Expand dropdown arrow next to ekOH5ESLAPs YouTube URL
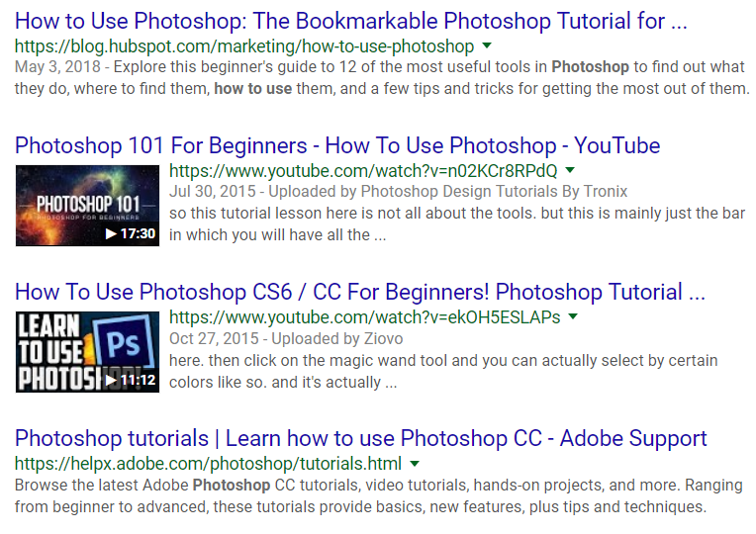This screenshot has width=756, height=534. [x=573, y=316]
